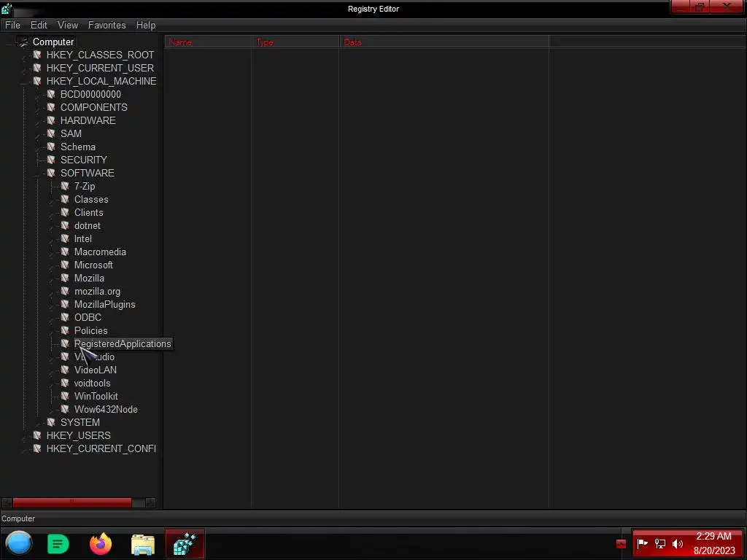Image resolution: width=747 pixels, height=560 pixels.
Task: Click the tree scrollbar's left arrow
Action: click(7, 502)
